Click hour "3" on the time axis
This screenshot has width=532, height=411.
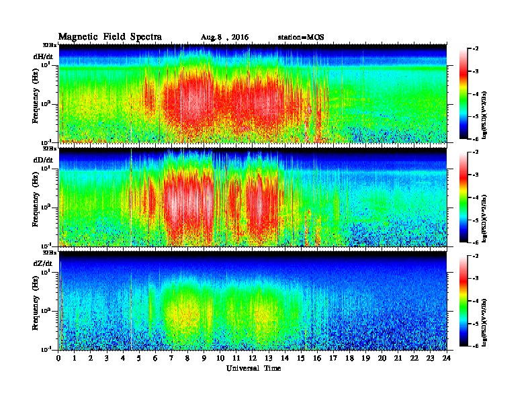pos(107,359)
